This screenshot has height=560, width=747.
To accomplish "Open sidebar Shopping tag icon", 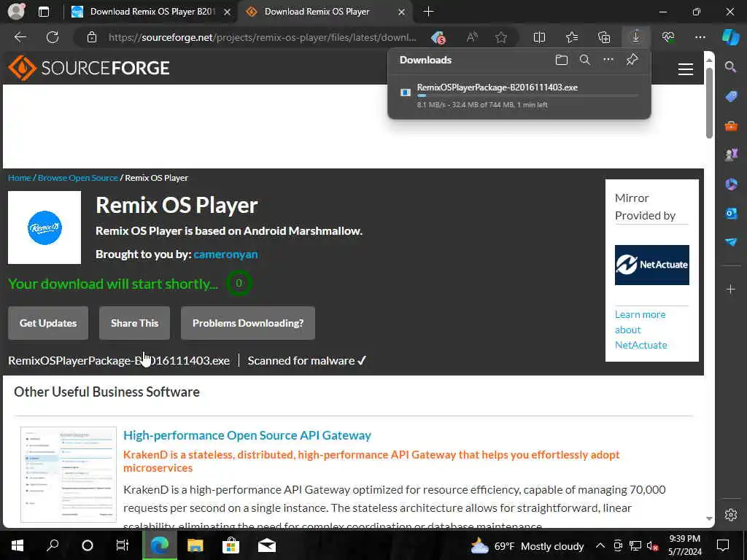I will (x=731, y=97).
